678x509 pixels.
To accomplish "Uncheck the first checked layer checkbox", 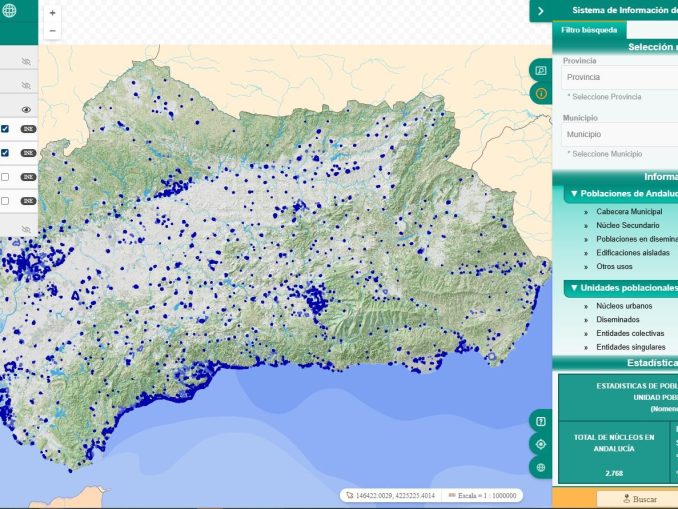I will click(5, 129).
